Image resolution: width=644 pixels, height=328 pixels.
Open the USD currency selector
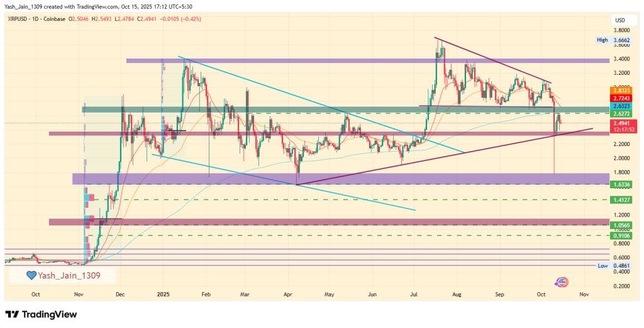click(x=619, y=21)
